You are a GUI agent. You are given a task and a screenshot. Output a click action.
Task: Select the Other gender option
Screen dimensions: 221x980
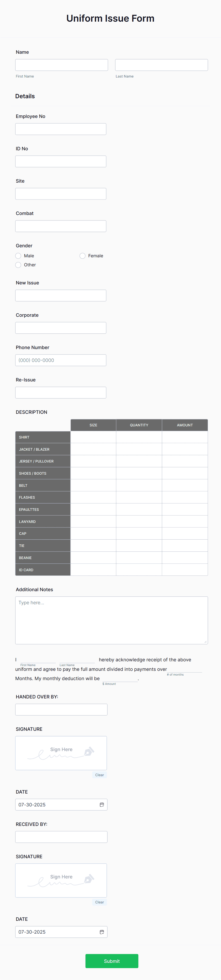[18, 265]
